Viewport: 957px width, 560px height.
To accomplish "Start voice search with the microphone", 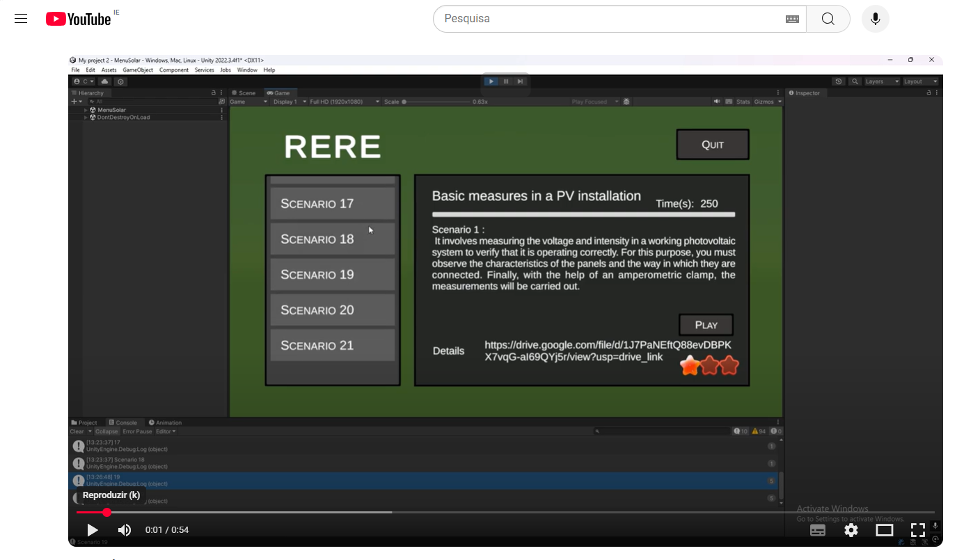I will click(875, 19).
